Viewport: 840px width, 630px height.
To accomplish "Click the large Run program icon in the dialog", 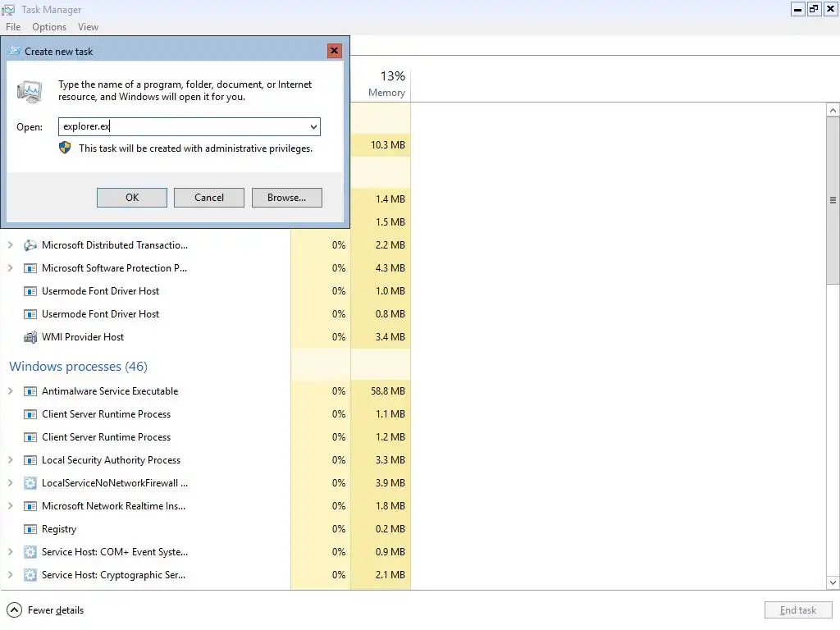I will point(30,92).
